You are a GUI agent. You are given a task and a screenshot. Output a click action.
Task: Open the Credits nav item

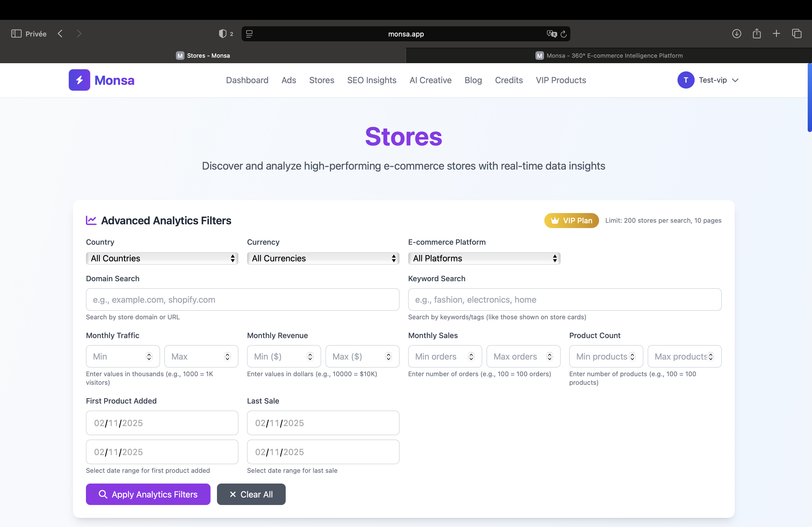(x=509, y=80)
